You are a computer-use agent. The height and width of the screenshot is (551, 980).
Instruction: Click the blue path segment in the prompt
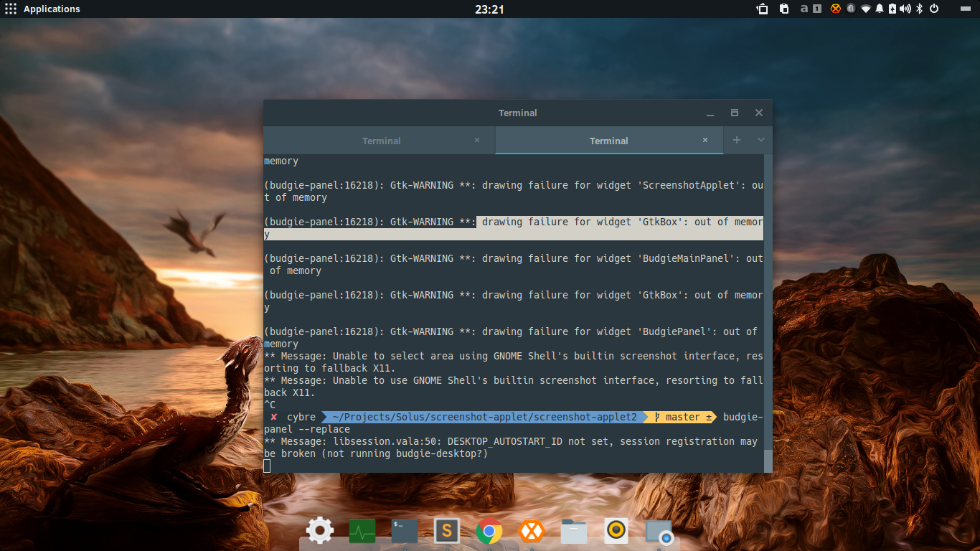(485, 417)
